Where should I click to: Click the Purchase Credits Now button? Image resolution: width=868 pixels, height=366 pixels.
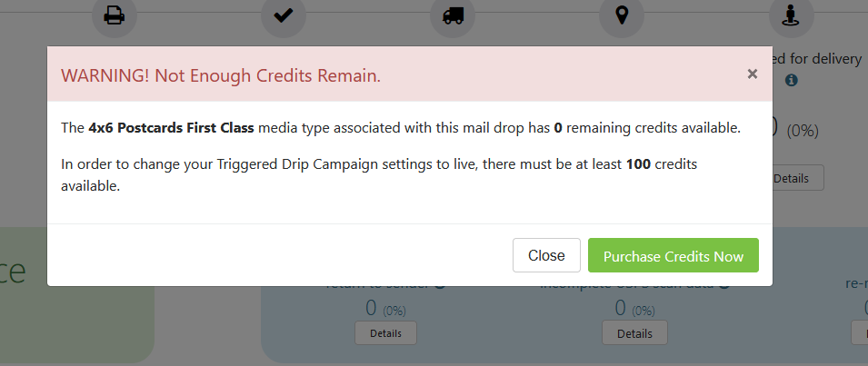[x=673, y=255]
